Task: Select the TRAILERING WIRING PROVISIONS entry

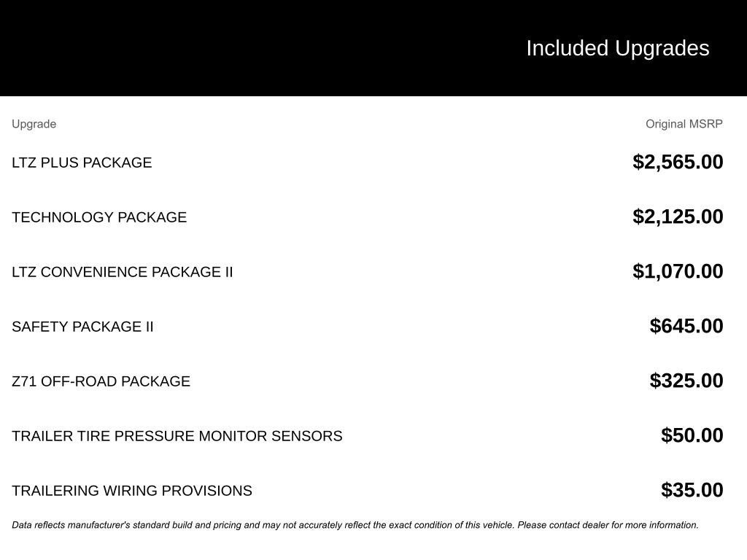Action: (132, 491)
